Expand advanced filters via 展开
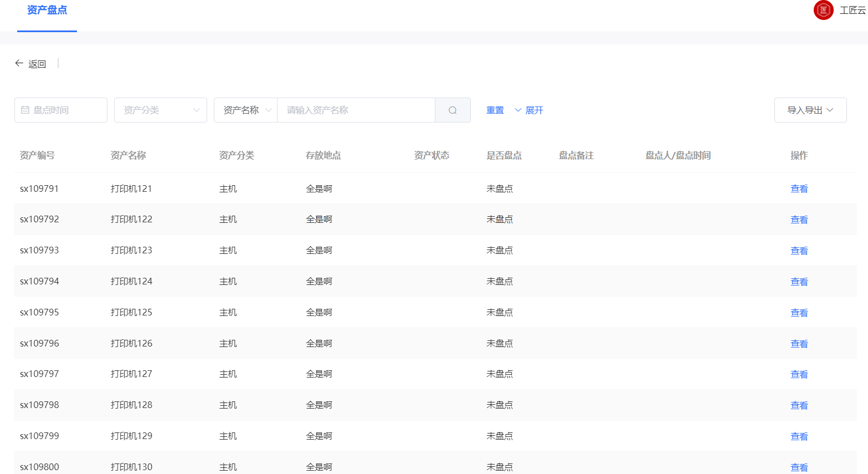Screen dimensions: 868x474 (535, 110)
